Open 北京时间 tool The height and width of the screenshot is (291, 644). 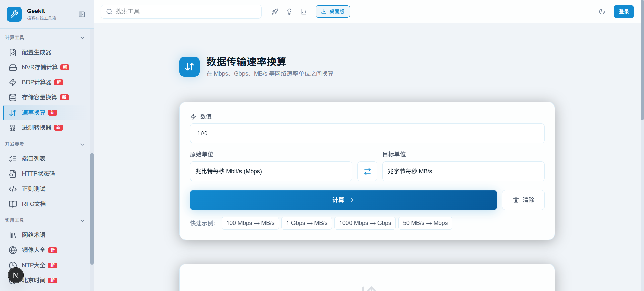point(45,280)
